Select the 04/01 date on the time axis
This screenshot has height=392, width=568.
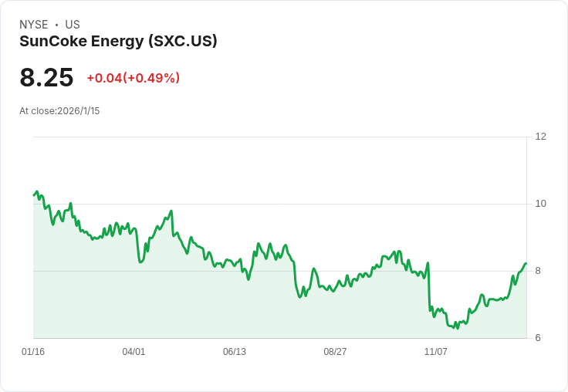pos(134,352)
